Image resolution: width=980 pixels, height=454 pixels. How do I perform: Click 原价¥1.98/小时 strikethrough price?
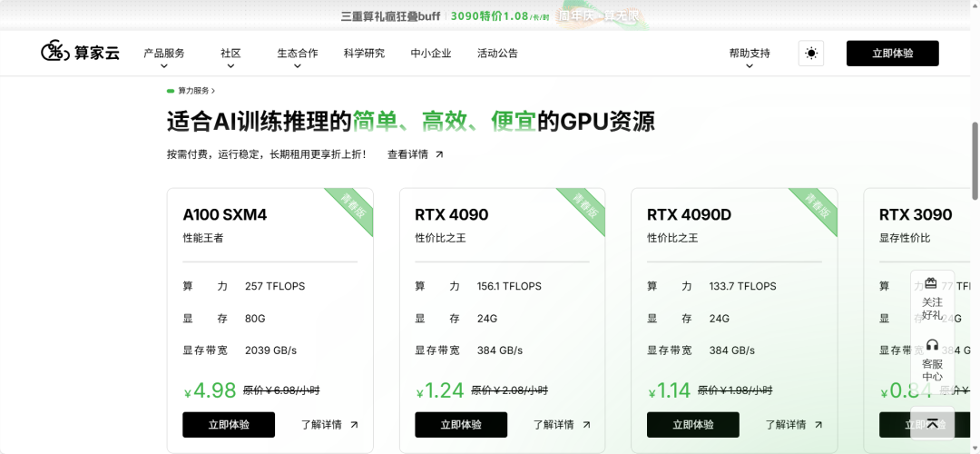click(x=735, y=390)
